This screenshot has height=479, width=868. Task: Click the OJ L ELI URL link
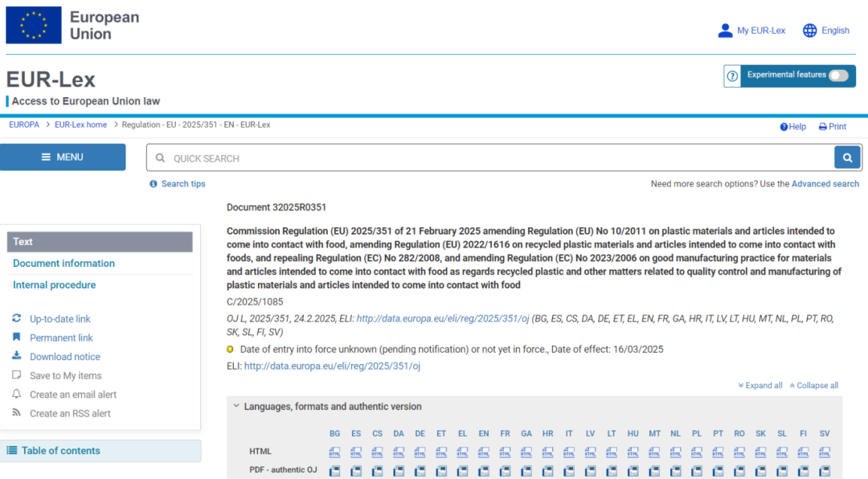click(443, 318)
